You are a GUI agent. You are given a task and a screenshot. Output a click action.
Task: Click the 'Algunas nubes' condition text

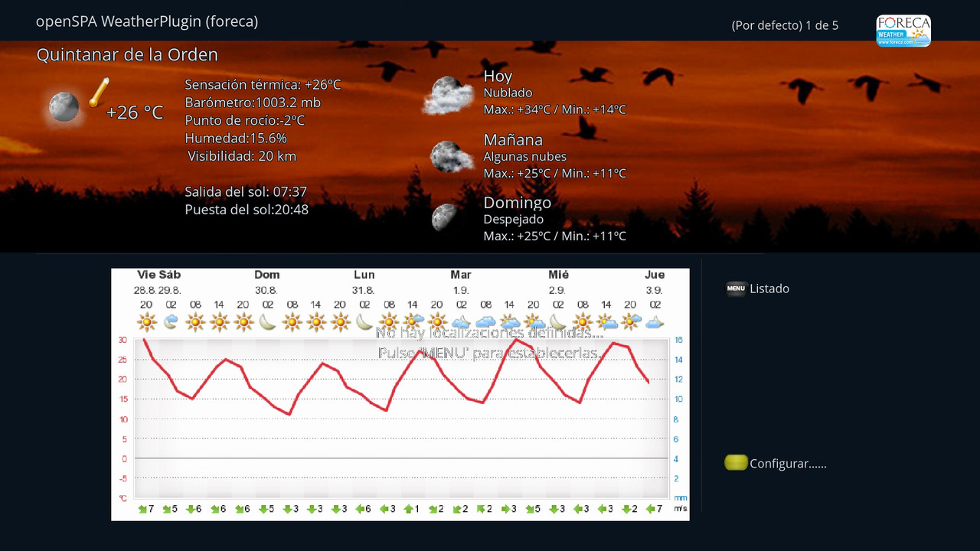tap(524, 156)
